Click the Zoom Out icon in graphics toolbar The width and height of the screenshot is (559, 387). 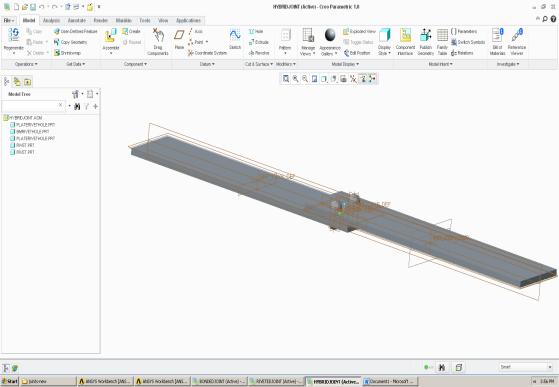click(x=305, y=79)
